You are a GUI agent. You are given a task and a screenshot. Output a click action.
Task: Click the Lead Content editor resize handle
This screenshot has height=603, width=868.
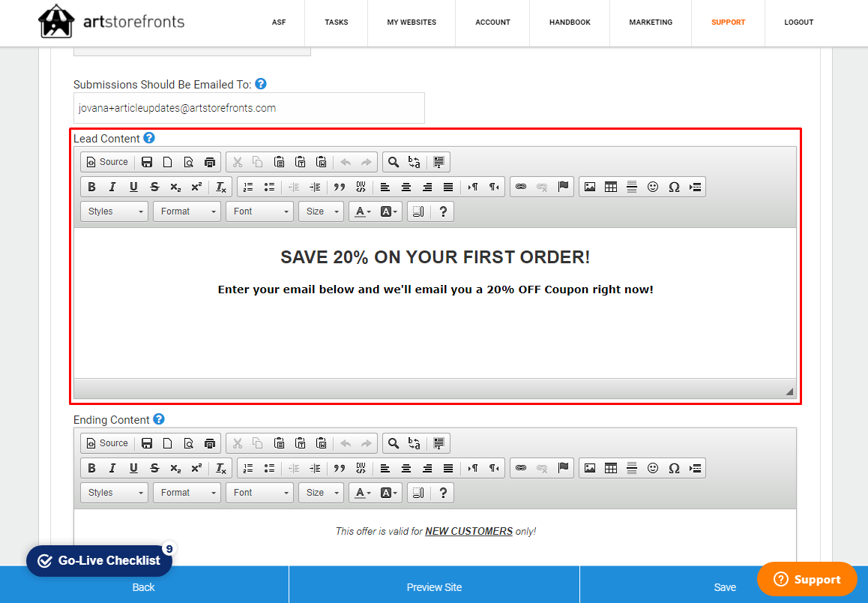[789, 391]
